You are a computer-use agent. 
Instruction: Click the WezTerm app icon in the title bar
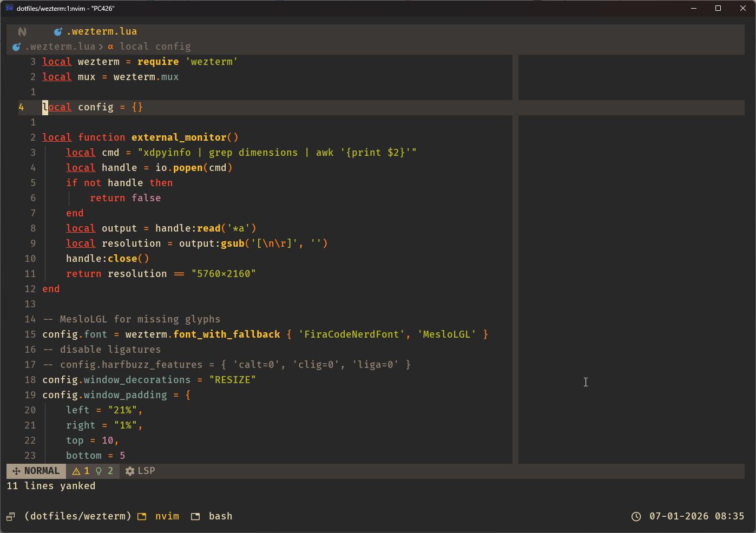click(x=9, y=8)
